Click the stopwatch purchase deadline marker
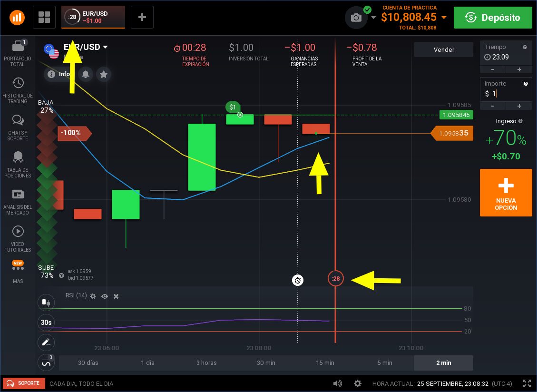The image size is (537, 392). pos(298,280)
